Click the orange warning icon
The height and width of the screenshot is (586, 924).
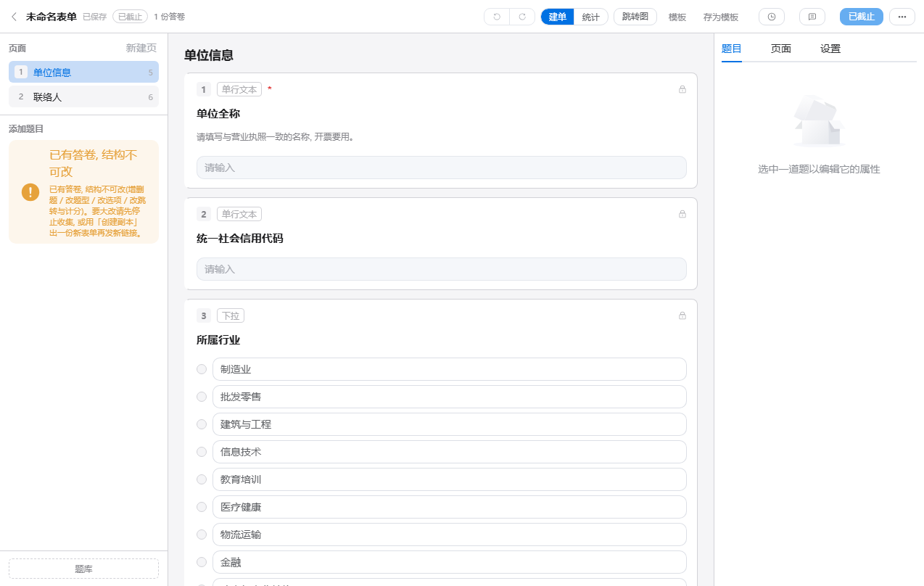click(x=30, y=192)
